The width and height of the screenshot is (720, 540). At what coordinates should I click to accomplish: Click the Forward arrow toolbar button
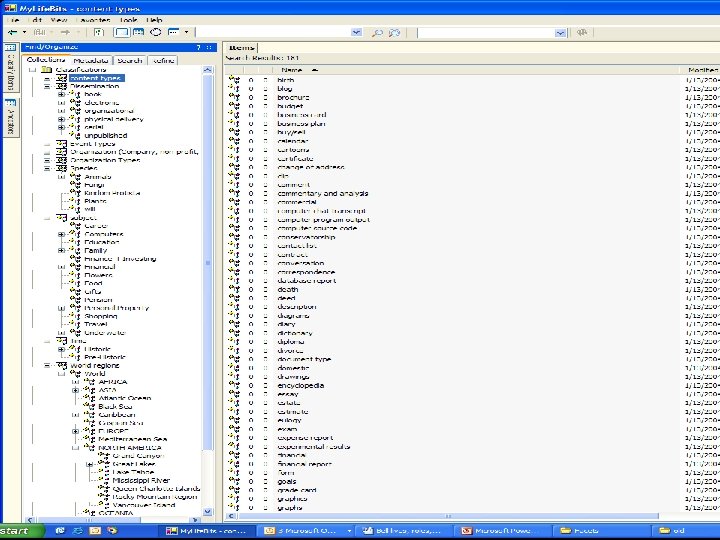[65, 32]
